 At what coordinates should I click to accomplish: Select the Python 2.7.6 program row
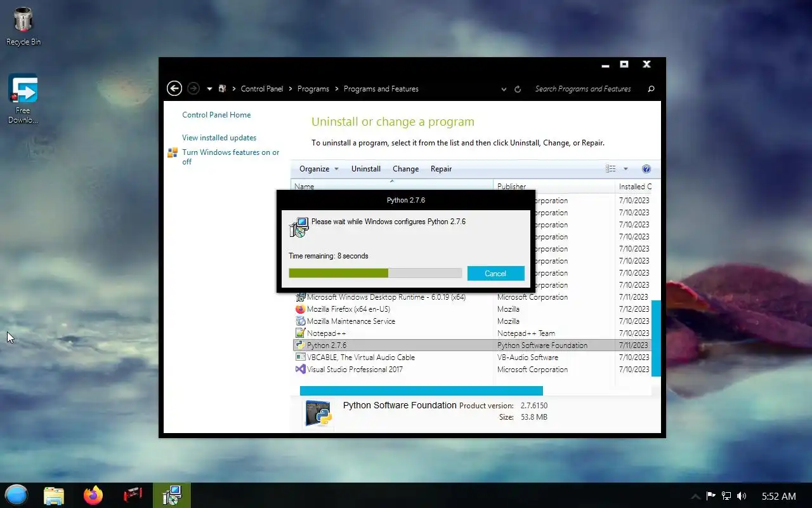(472, 345)
